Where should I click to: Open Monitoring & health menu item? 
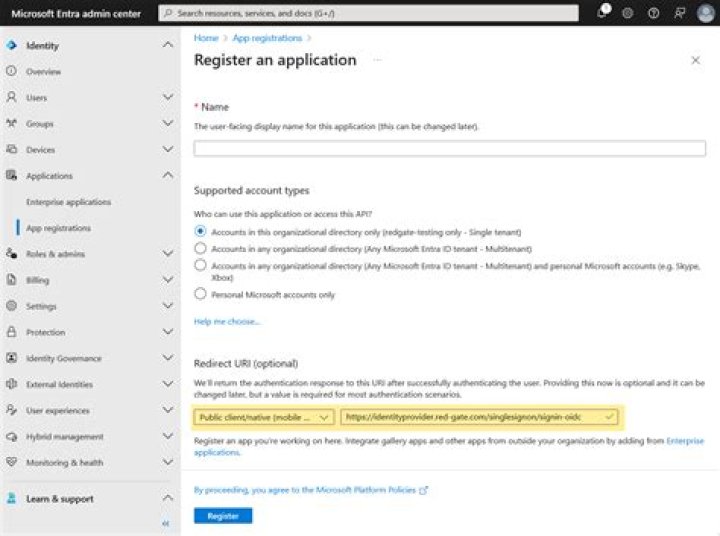click(x=64, y=462)
